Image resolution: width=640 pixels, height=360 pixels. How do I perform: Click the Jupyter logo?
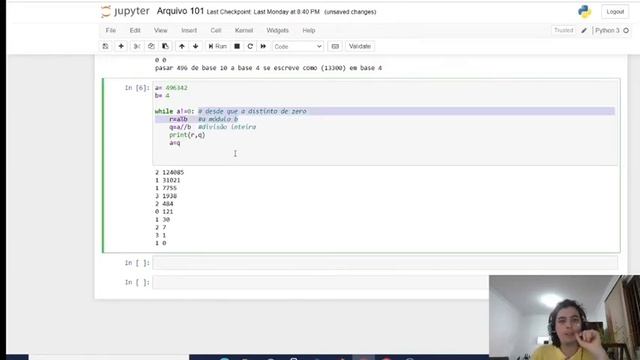tap(125, 11)
